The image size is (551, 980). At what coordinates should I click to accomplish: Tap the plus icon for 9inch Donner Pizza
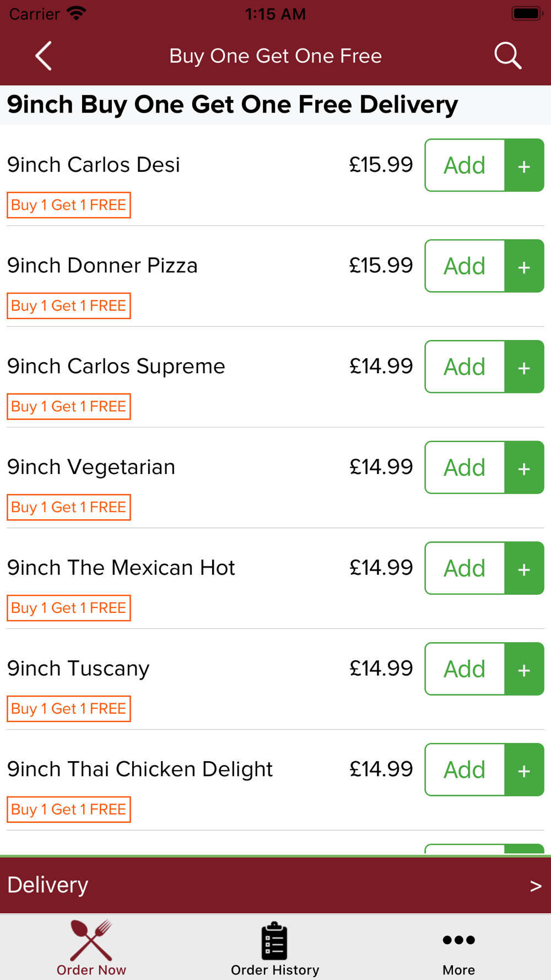point(525,266)
